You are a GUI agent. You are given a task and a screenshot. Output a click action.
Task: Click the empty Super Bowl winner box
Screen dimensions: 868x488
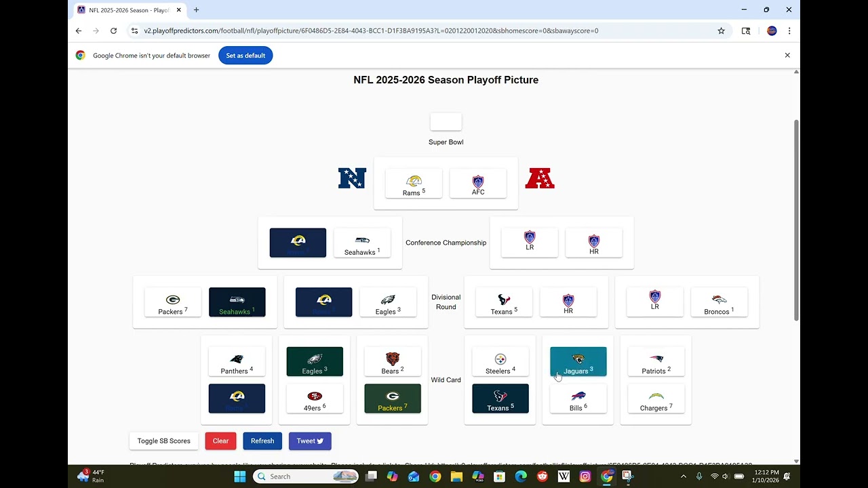(446, 122)
